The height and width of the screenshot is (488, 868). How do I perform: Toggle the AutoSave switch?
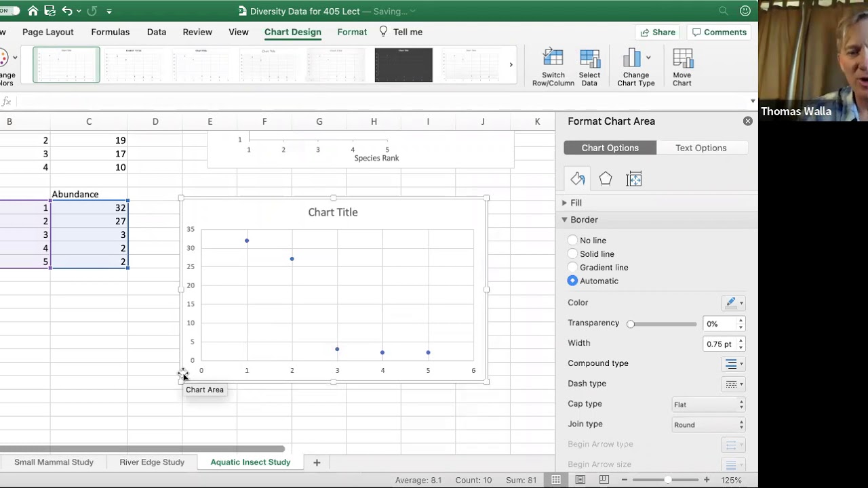point(8,11)
